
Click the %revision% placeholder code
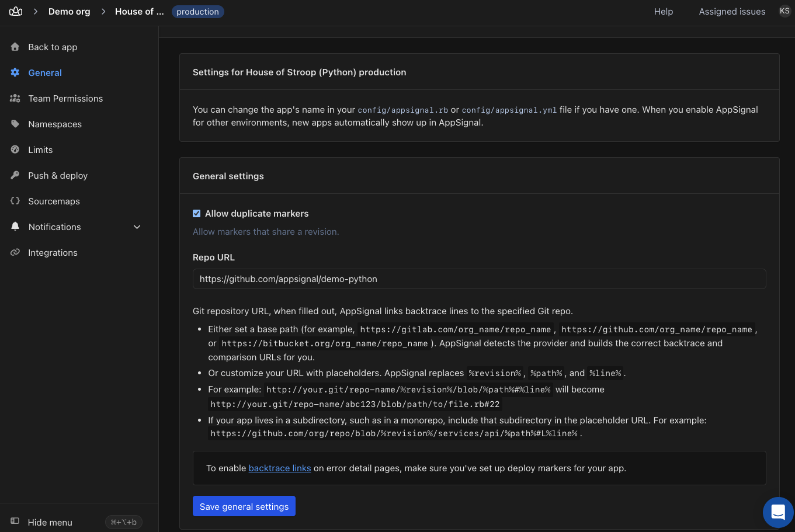(x=494, y=373)
